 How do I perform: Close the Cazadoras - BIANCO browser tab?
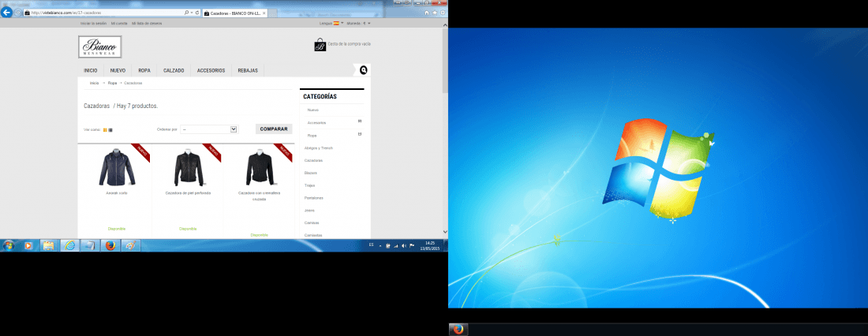264,12
